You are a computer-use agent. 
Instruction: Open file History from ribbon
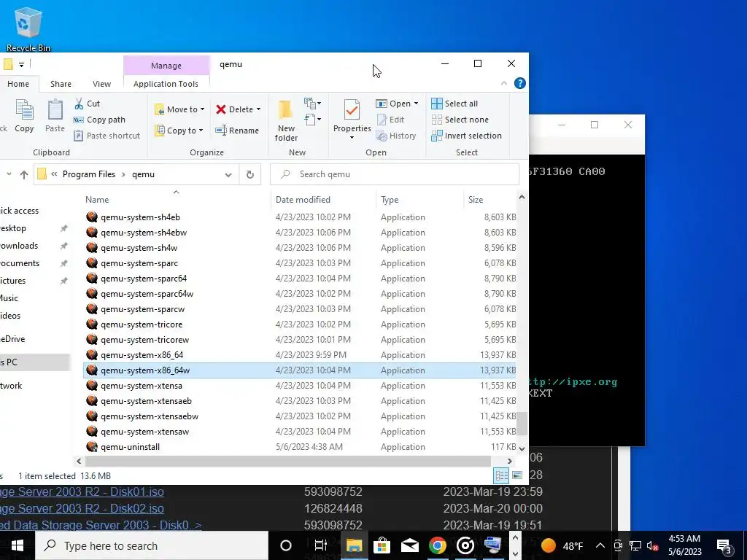[396, 136]
